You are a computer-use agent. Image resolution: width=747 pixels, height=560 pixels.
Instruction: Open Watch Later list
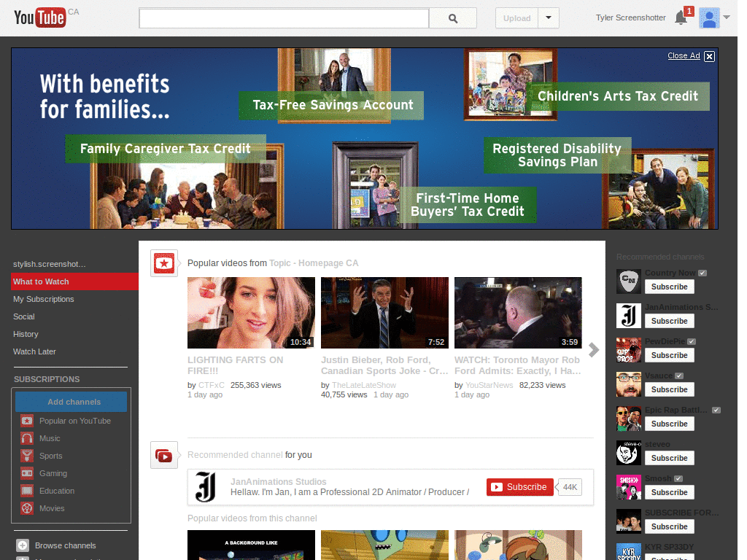click(x=34, y=351)
